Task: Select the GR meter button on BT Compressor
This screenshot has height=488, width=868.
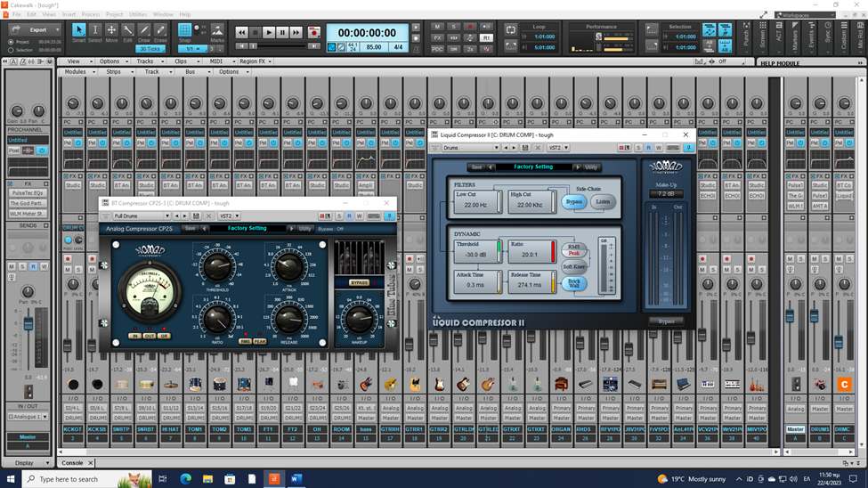Action: [163, 337]
